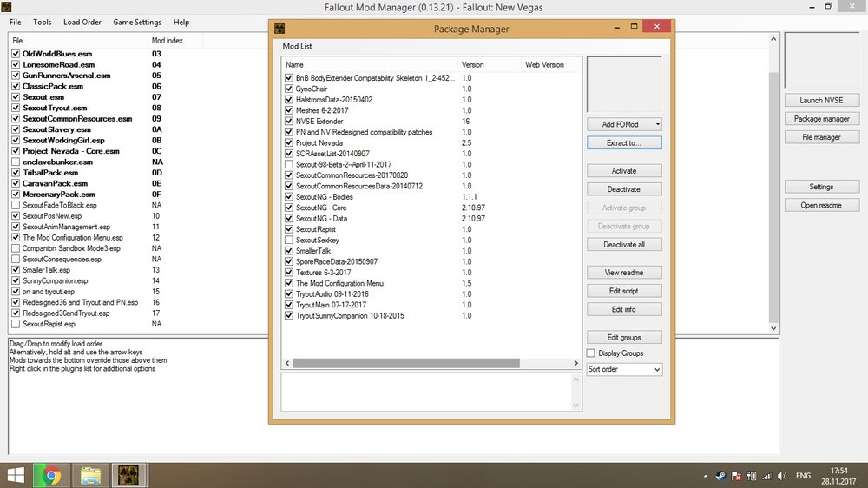Uncheck the GynoChair package

pyautogui.click(x=289, y=89)
